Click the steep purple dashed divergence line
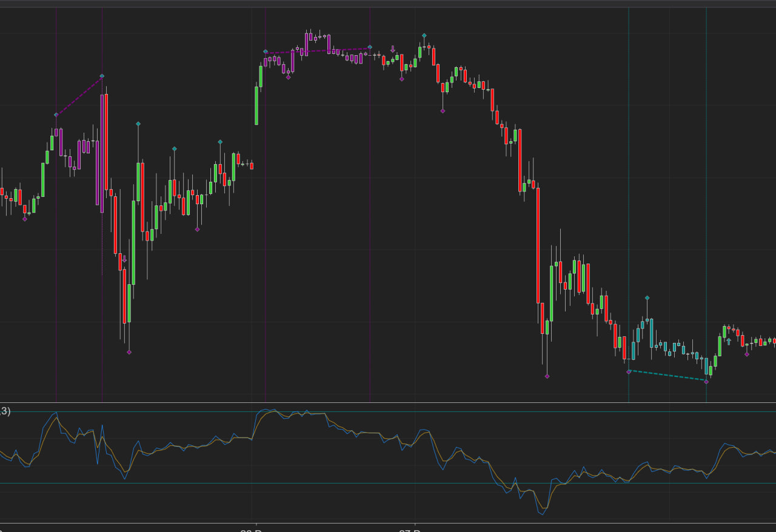776x532 pixels. (x=79, y=95)
